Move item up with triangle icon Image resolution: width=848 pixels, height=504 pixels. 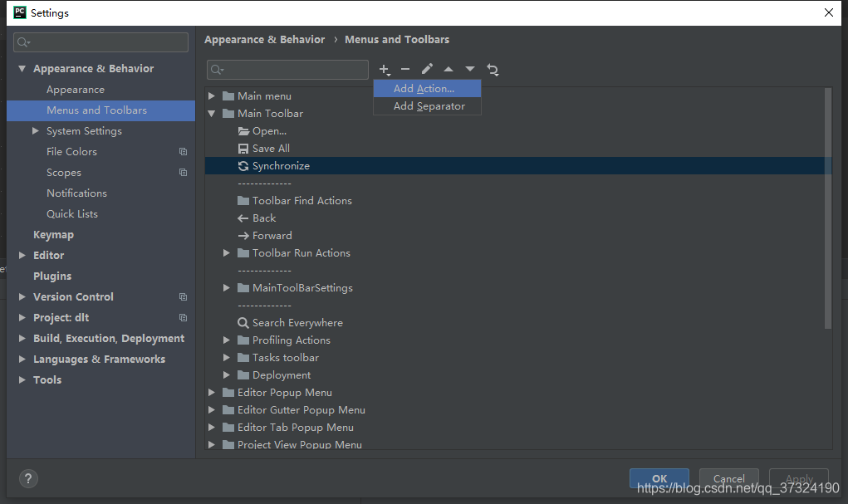pyautogui.click(x=449, y=69)
